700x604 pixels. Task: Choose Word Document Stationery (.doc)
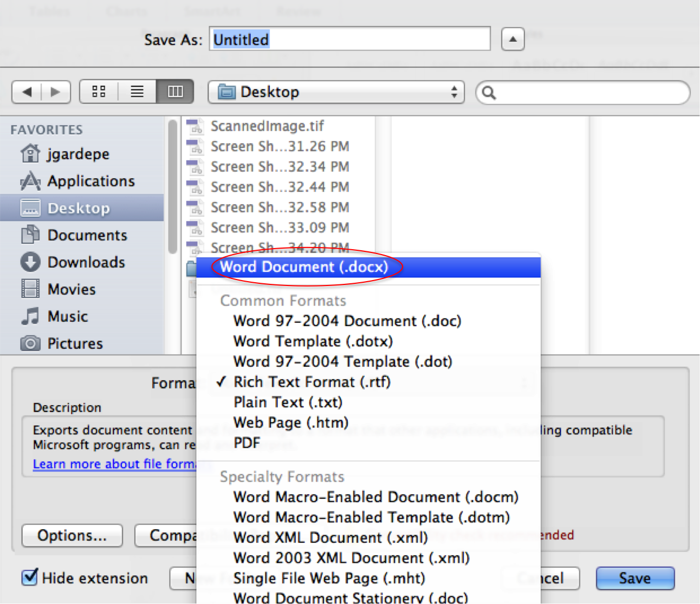pyautogui.click(x=368, y=597)
